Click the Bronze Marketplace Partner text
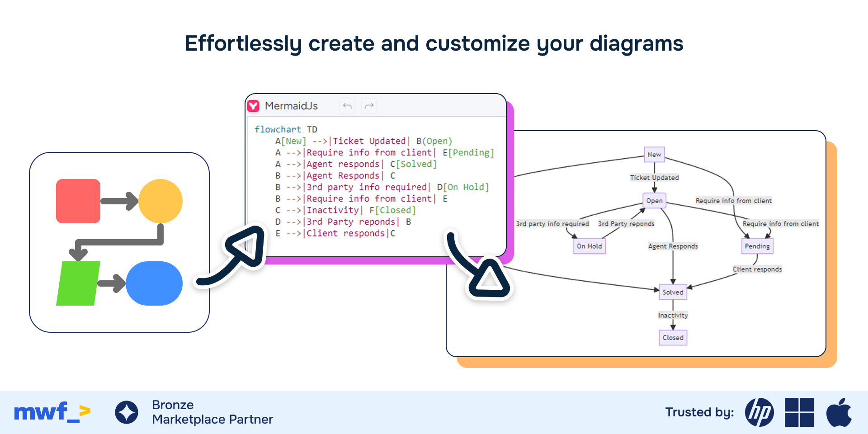 (212, 412)
